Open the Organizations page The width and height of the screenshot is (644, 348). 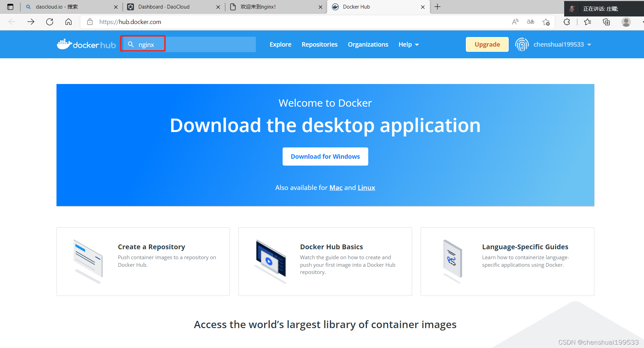pyautogui.click(x=368, y=45)
